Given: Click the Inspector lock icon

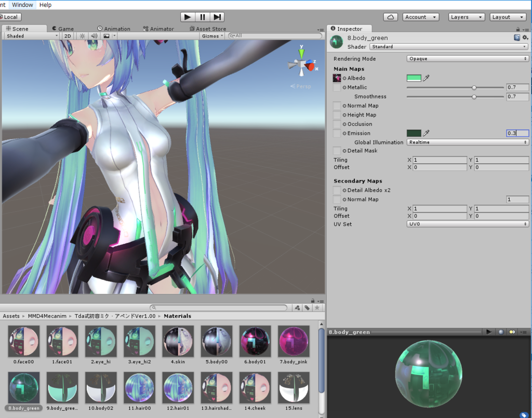Looking at the screenshot, I should 518,30.
